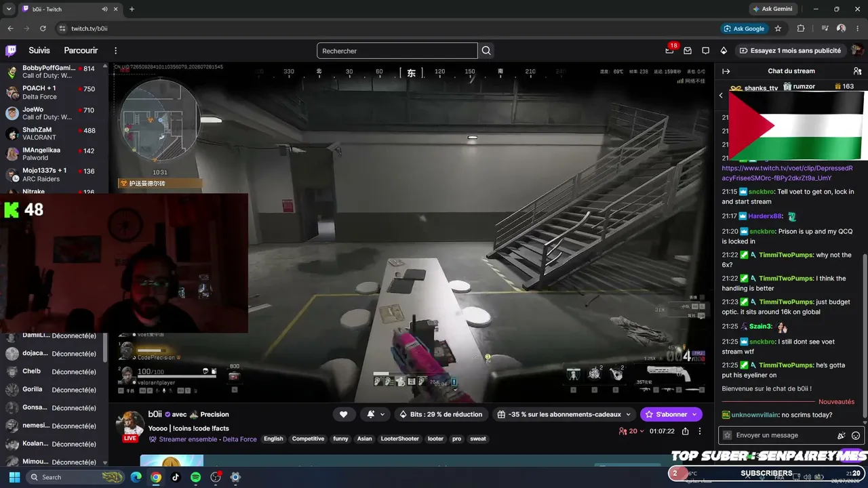Image resolution: width=868 pixels, height=488 pixels.
Task: Click the Bits 29 % de réduction button
Action: (x=441, y=414)
